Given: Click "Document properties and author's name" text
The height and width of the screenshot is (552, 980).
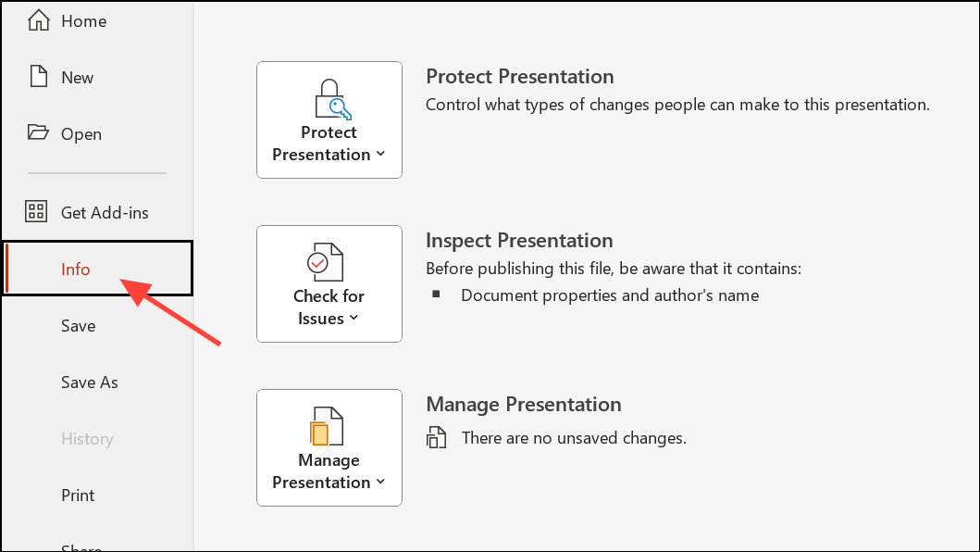Looking at the screenshot, I should point(609,295).
